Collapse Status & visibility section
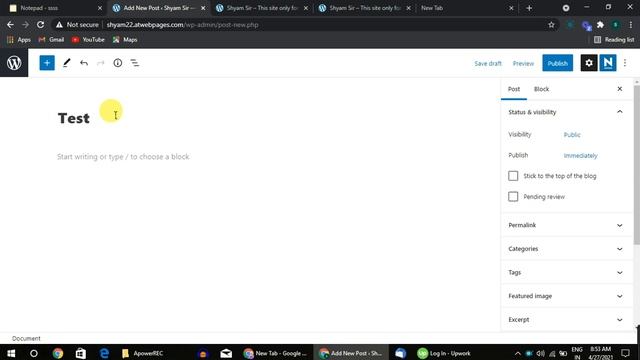Image resolution: width=640 pixels, height=360 pixels. click(x=567, y=112)
